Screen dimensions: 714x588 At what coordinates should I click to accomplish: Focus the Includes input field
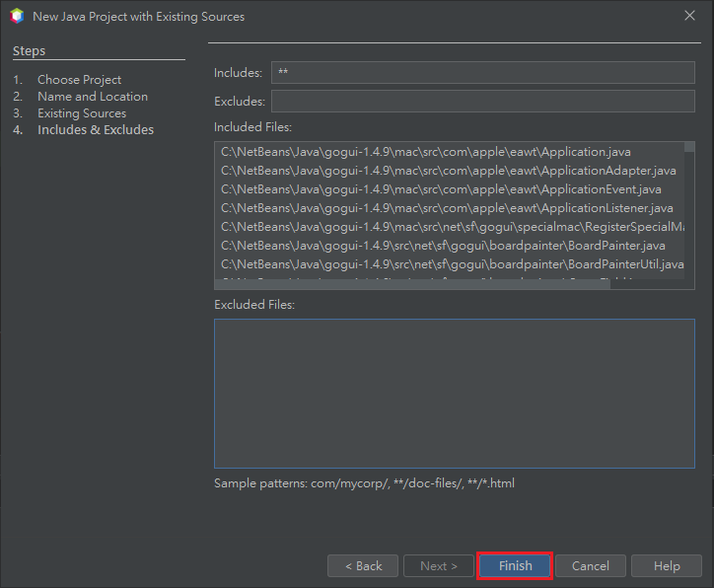click(x=483, y=72)
